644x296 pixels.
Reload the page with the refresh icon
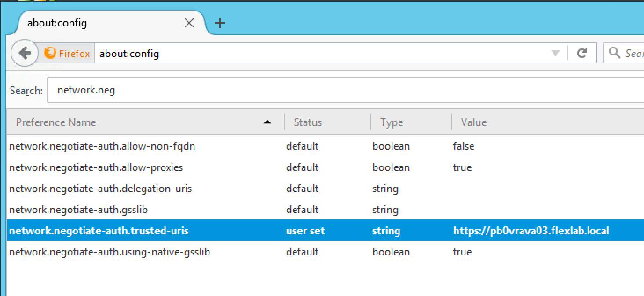pyautogui.click(x=582, y=54)
